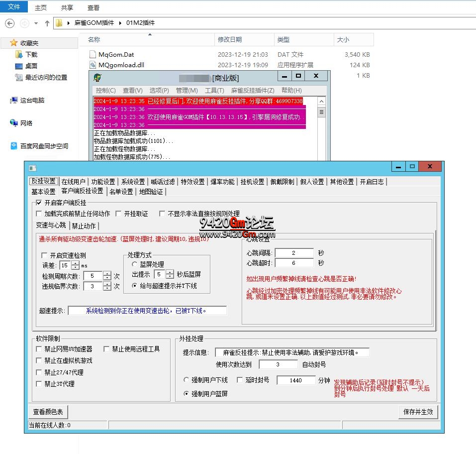Viewport: 476px width, 454px height.
Task: Open 工具(T) menu in server window
Action: point(214,90)
